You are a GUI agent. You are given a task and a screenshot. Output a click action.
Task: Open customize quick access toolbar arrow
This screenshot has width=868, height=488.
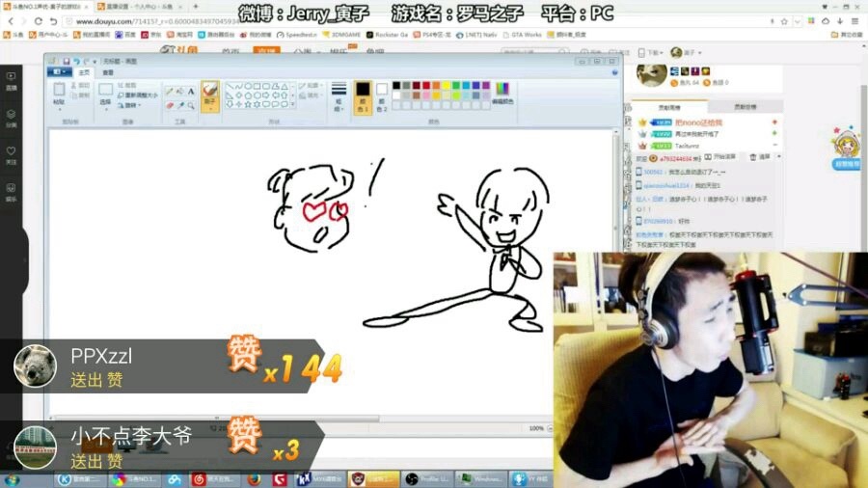95,61
